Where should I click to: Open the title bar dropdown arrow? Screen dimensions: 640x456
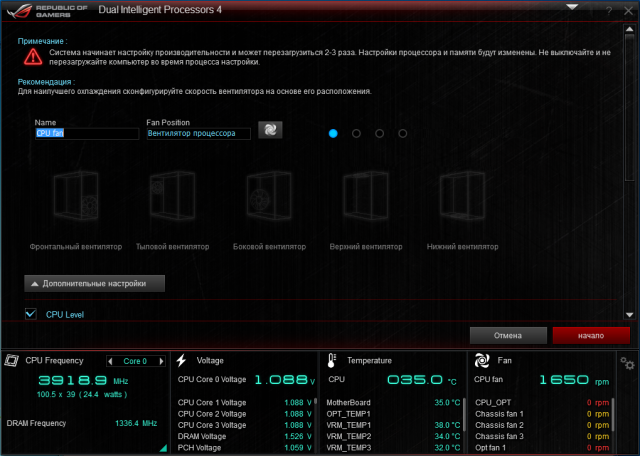(572, 7)
